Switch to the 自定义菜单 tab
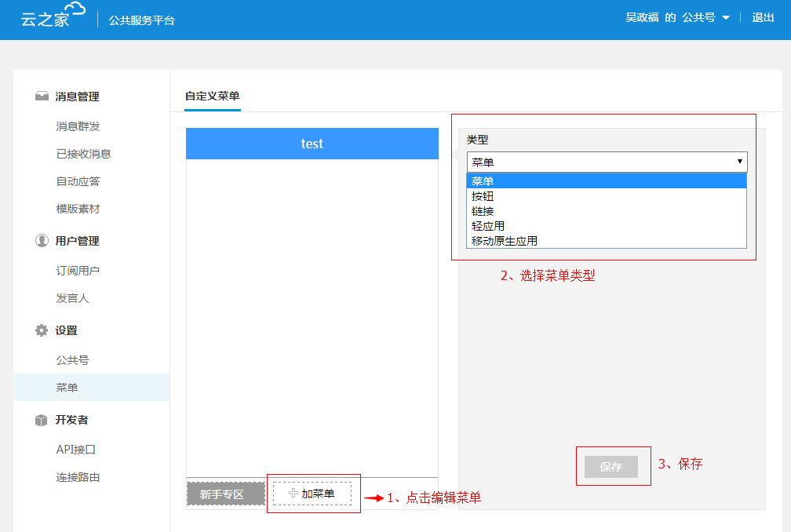The image size is (791, 532). point(212,97)
